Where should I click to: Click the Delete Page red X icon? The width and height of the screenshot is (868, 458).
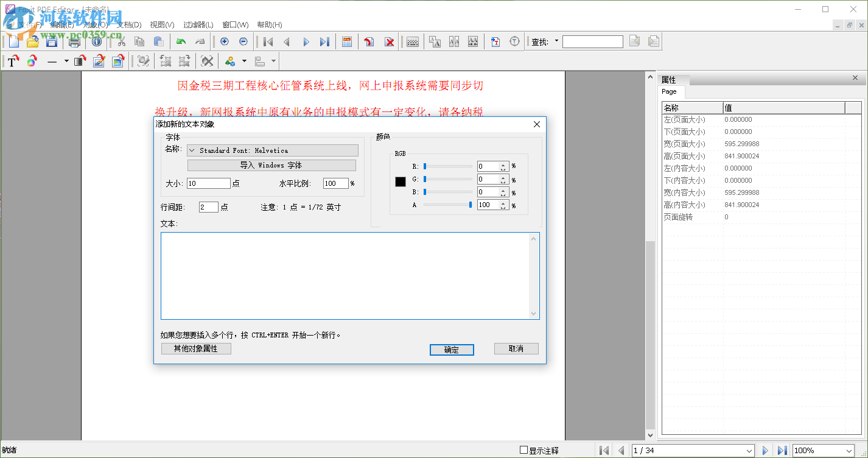[389, 41]
